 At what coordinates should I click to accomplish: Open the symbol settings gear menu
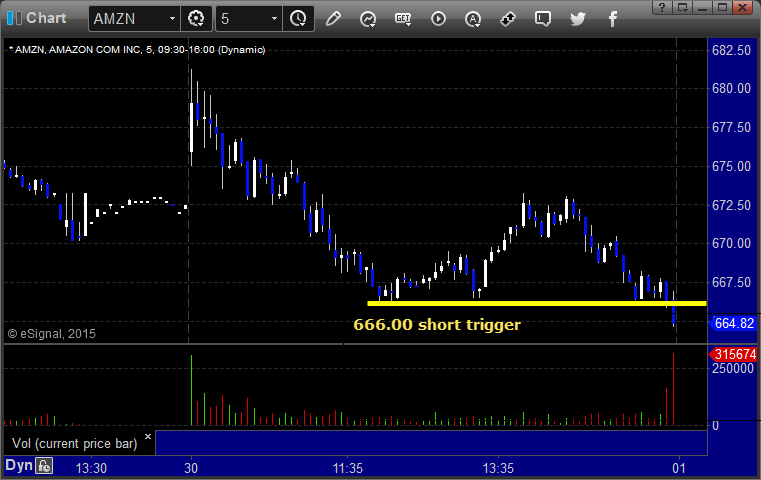(x=196, y=19)
